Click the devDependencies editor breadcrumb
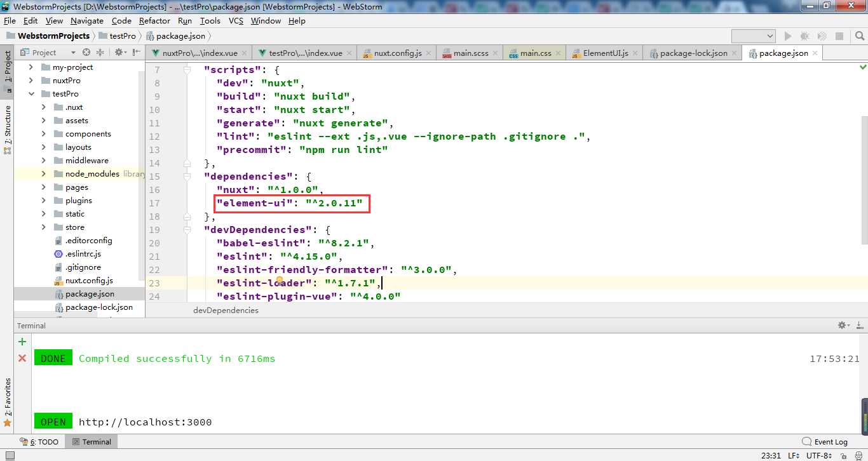Viewport: 868px width, 461px height. click(x=226, y=311)
